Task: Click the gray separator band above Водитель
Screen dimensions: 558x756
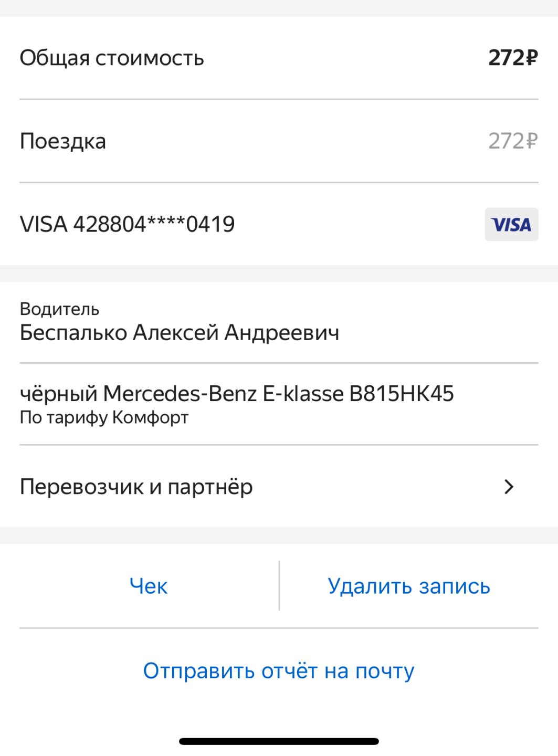Action: pyautogui.click(x=279, y=274)
